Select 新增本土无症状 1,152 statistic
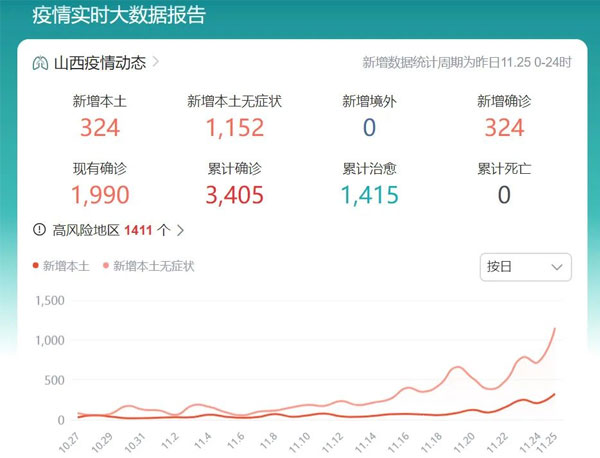The width and height of the screenshot is (600, 458). (235, 127)
